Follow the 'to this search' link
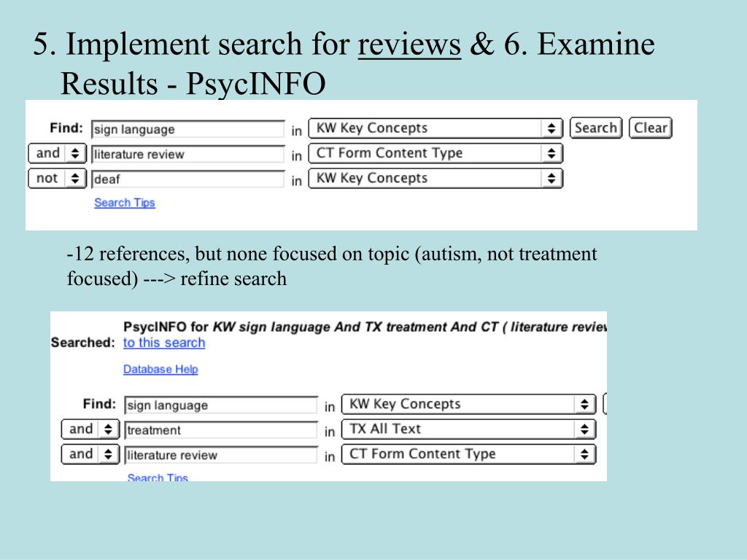The height and width of the screenshot is (560, 747). [164, 343]
